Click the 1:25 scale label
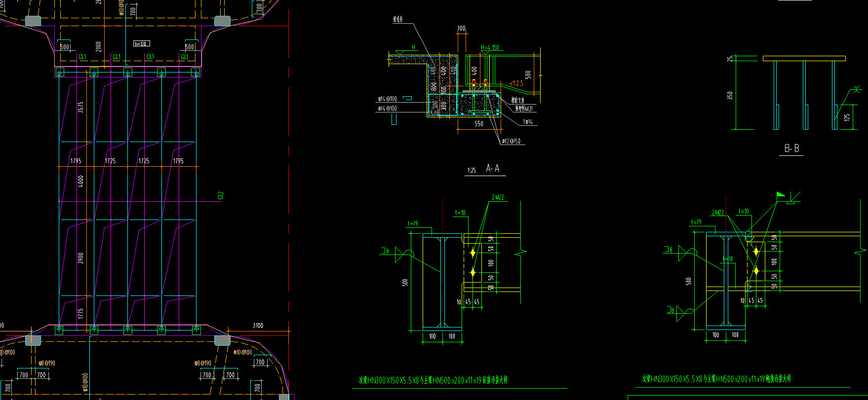This screenshot has width=868, height=400. pos(472,171)
